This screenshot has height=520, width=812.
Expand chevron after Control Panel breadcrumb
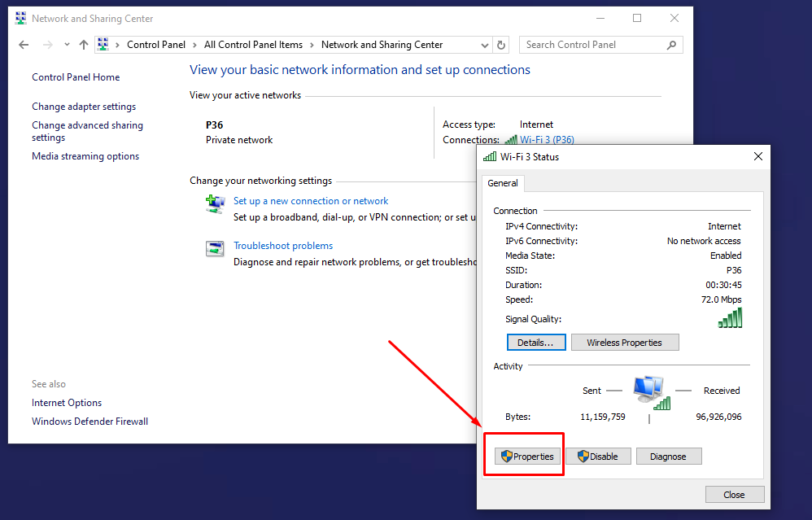tap(194, 45)
